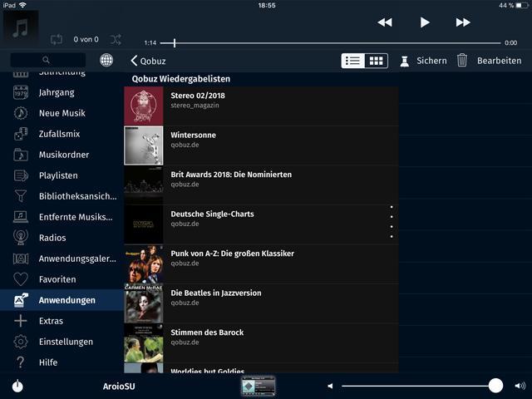Screen dimensions: 532x399
Task: Open Entfernte Musiks... laptop icon
Action: (x=21, y=217)
